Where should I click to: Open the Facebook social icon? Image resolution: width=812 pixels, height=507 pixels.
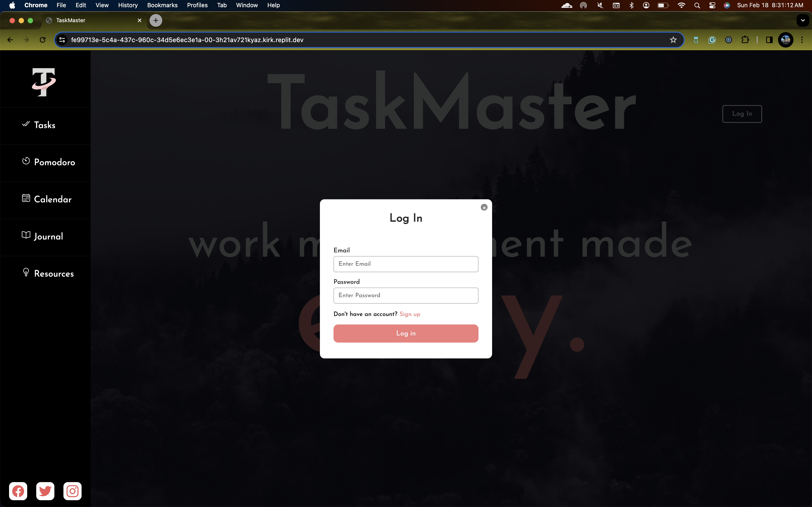click(18, 491)
